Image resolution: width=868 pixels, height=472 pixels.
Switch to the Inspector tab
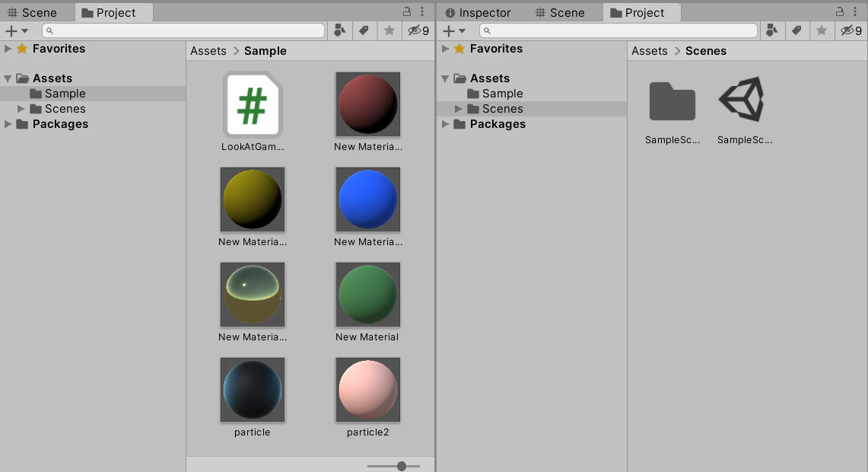478,13
